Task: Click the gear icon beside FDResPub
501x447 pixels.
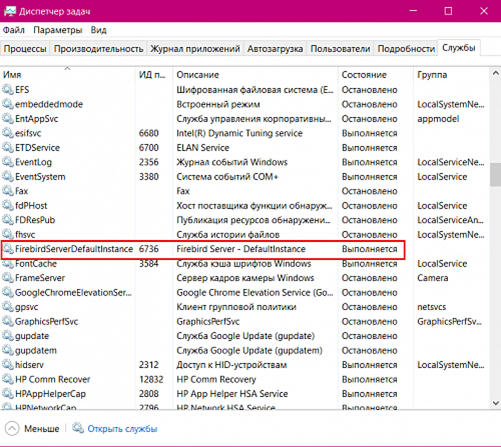Action: coord(7,220)
